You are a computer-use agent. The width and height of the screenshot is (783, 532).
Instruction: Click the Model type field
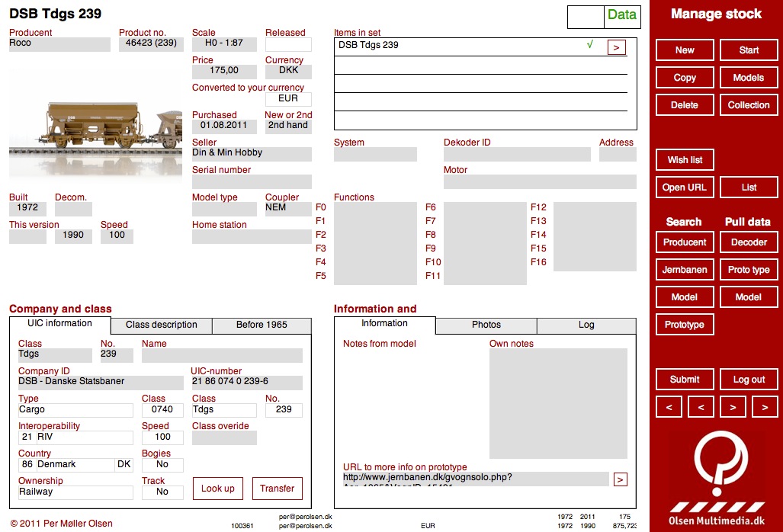coord(224,209)
